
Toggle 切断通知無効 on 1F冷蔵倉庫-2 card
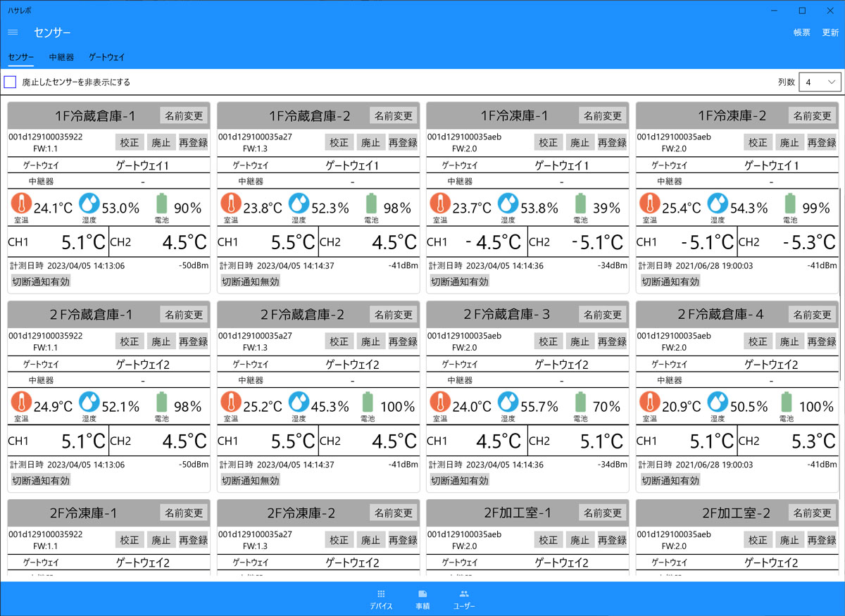250,282
